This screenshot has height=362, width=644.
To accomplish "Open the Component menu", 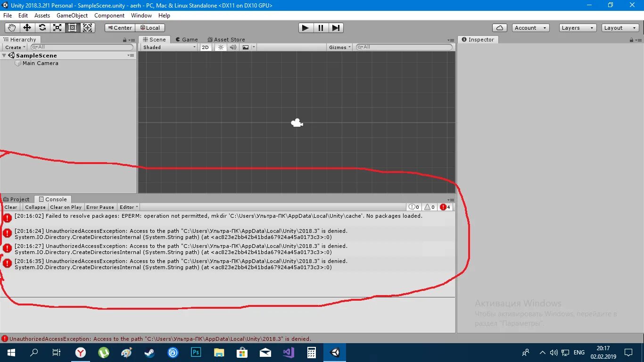I will [x=109, y=16].
